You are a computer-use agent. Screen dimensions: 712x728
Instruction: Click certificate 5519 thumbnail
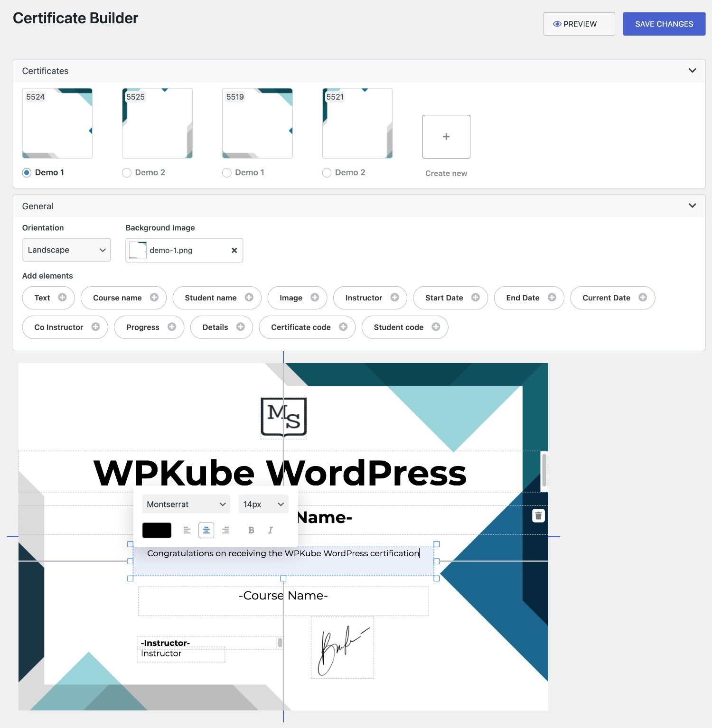coord(257,123)
